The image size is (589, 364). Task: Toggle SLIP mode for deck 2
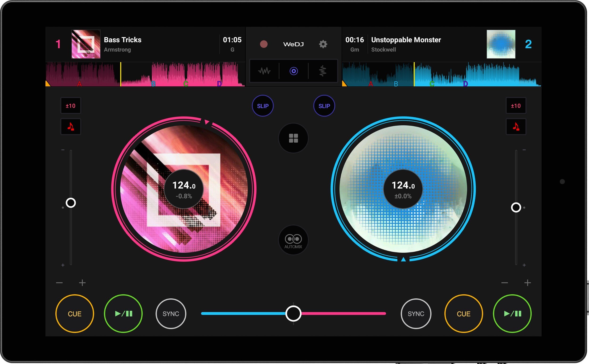point(324,106)
